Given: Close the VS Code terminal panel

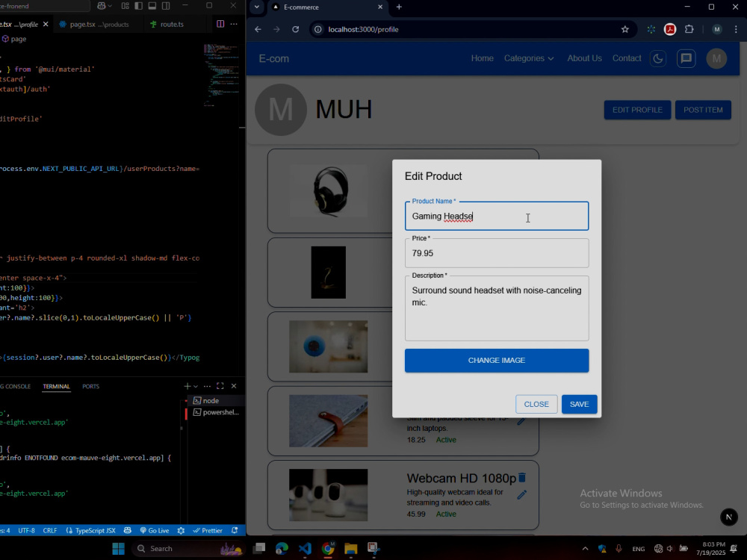Looking at the screenshot, I should pos(234,386).
